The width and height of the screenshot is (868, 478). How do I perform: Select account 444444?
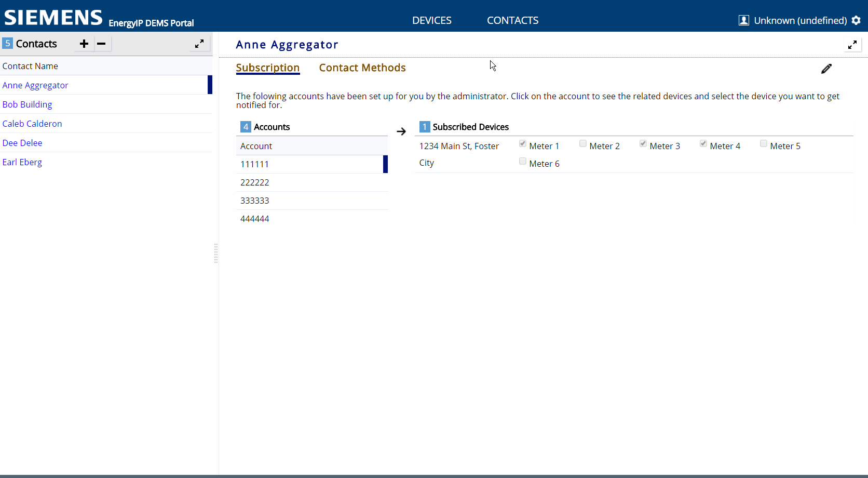point(312,219)
